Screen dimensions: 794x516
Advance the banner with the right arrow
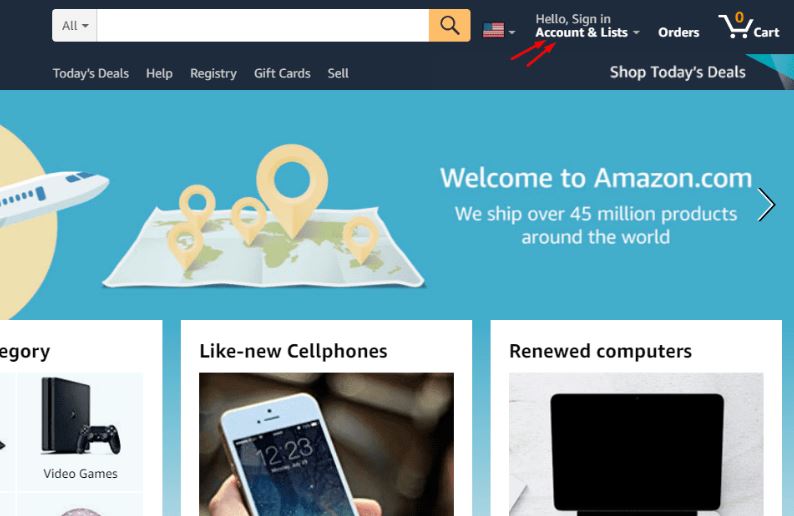point(766,205)
